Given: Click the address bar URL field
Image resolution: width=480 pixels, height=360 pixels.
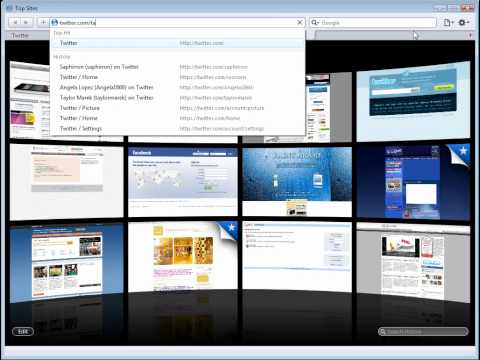Looking at the screenshot, I should pos(177,22).
